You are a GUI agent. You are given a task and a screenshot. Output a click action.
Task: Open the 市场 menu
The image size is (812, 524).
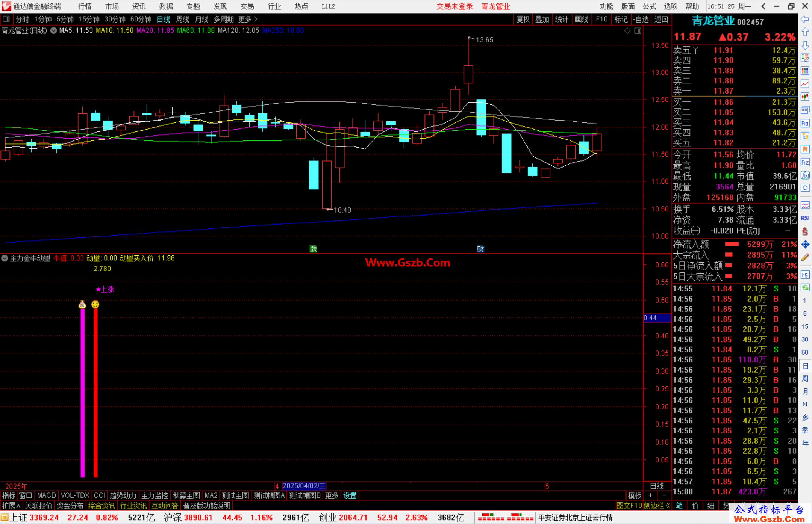coord(112,6)
